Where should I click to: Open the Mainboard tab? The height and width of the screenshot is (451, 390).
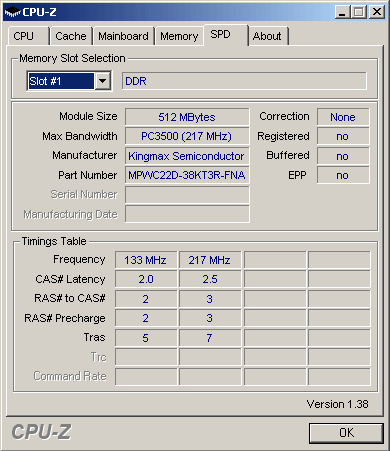coord(123,36)
